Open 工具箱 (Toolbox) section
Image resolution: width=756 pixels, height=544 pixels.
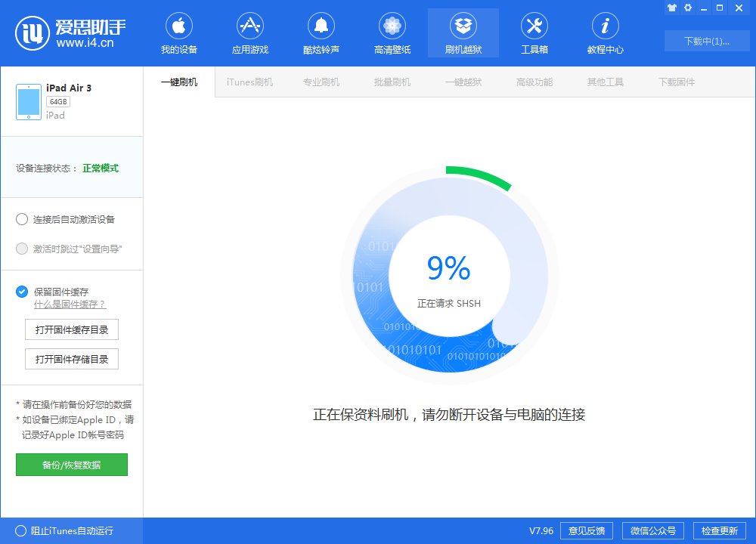click(x=534, y=32)
